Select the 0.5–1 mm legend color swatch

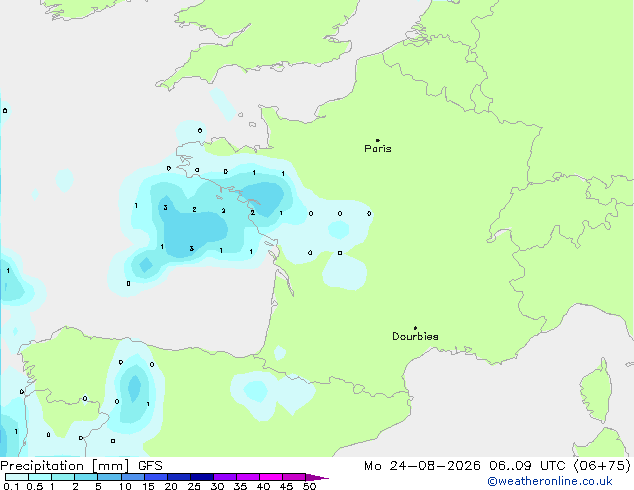(40, 477)
